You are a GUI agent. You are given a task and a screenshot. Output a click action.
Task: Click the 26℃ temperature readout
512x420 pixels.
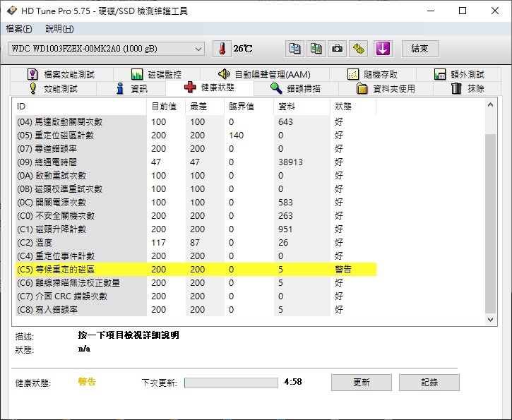[243, 49]
